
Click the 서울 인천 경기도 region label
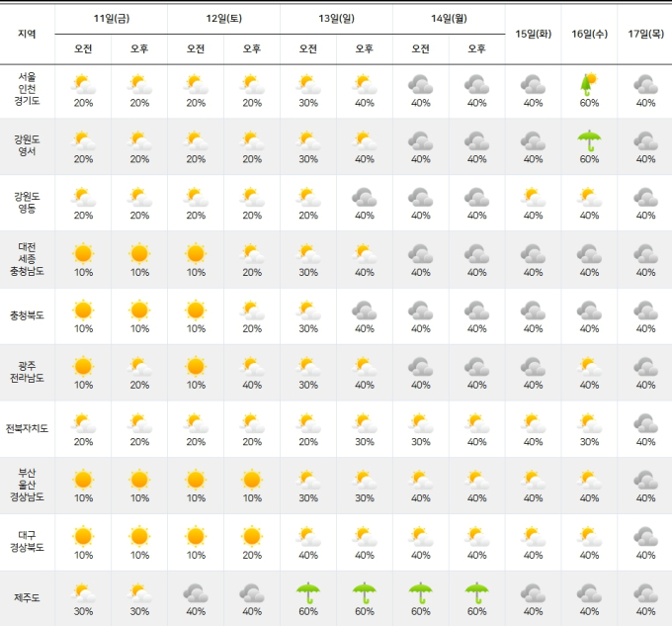tap(27, 89)
